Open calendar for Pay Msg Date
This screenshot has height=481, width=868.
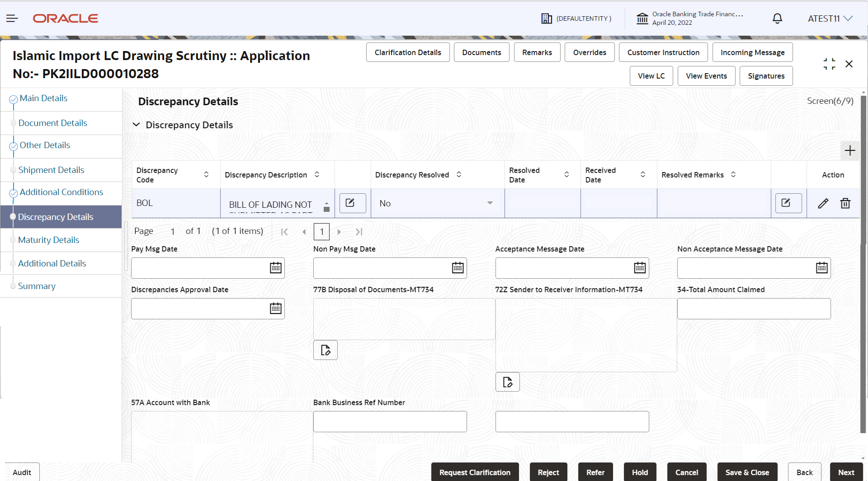275,268
